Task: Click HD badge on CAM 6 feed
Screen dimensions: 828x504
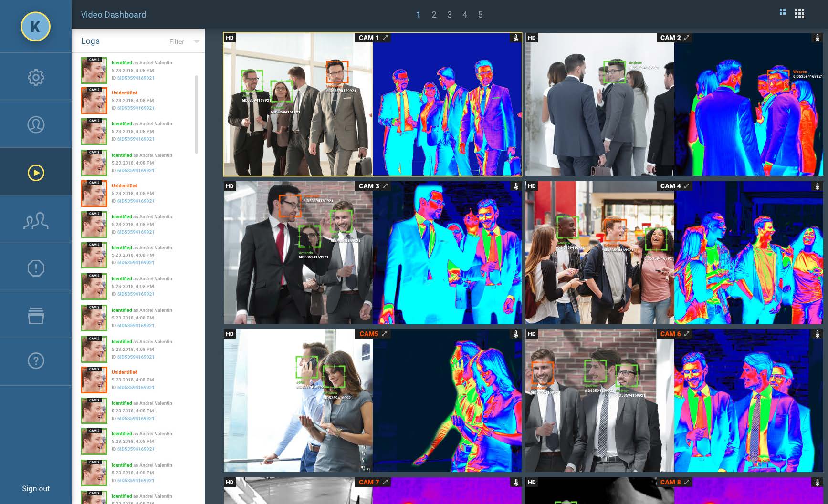Action: point(532,334)
